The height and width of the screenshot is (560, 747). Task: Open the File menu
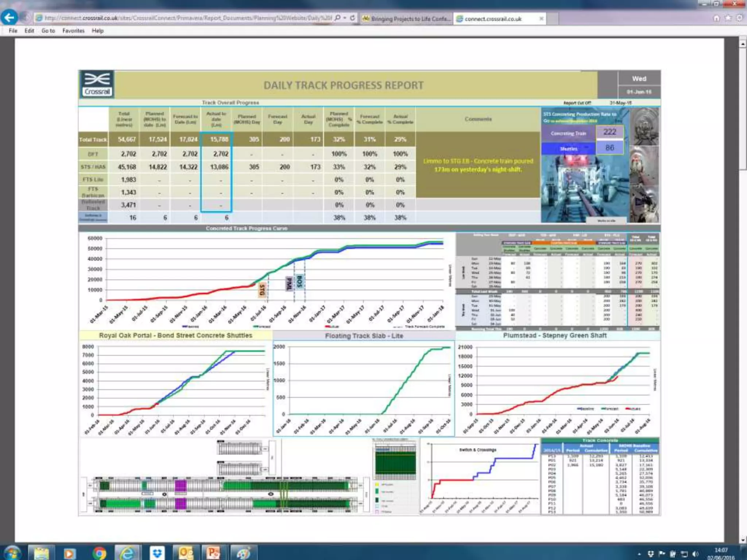[13, 31]
